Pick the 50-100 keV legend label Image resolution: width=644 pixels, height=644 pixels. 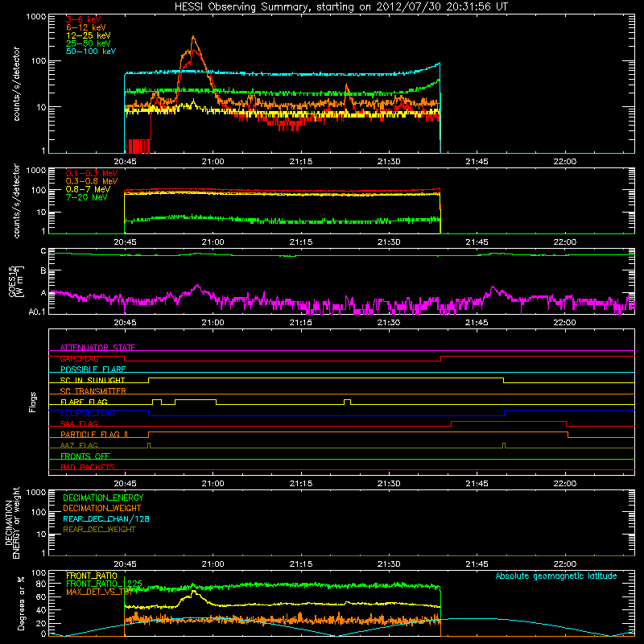(91, 51)
